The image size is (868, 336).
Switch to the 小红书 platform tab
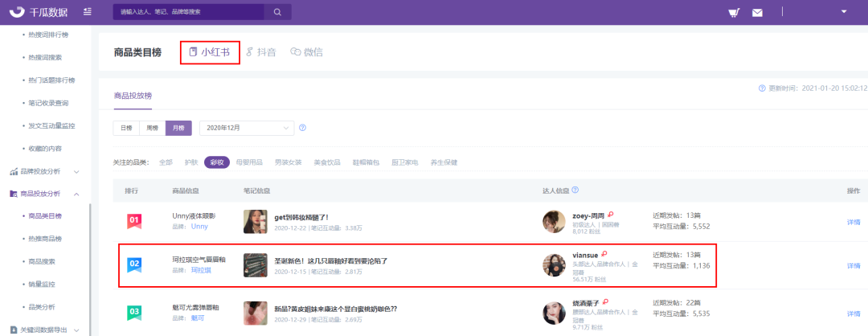coord(210,52)
